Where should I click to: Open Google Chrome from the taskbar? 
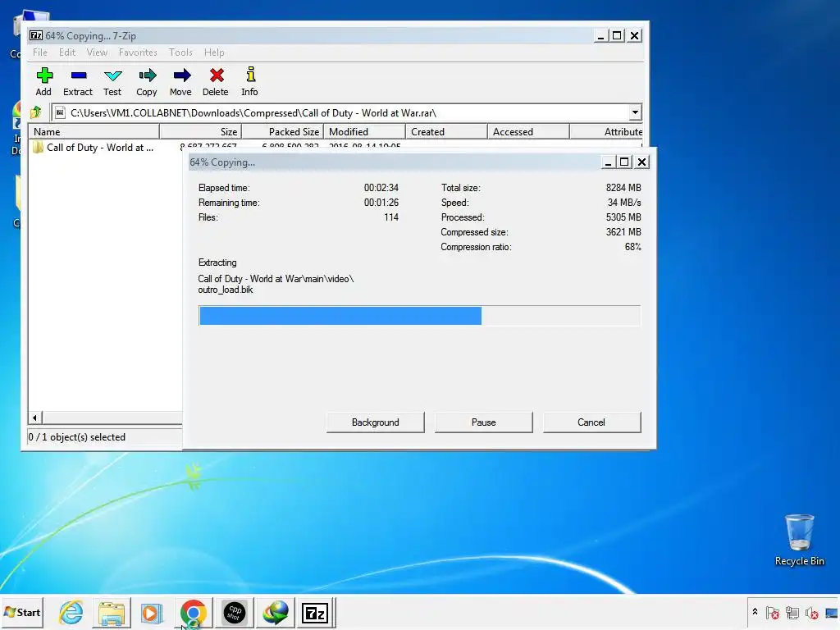pos(194,612)
